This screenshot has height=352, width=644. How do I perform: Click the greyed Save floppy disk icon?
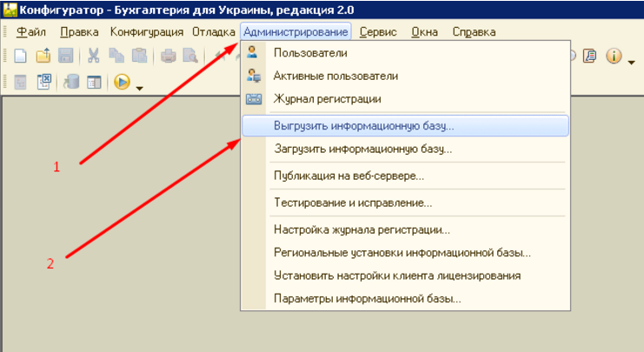(x=66, y=56)
